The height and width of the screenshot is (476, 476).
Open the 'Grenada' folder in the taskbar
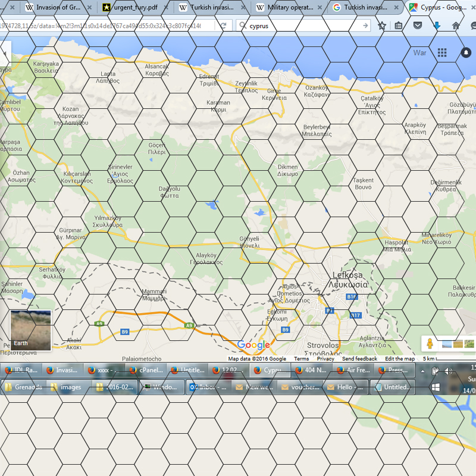[x=23, y=387]
